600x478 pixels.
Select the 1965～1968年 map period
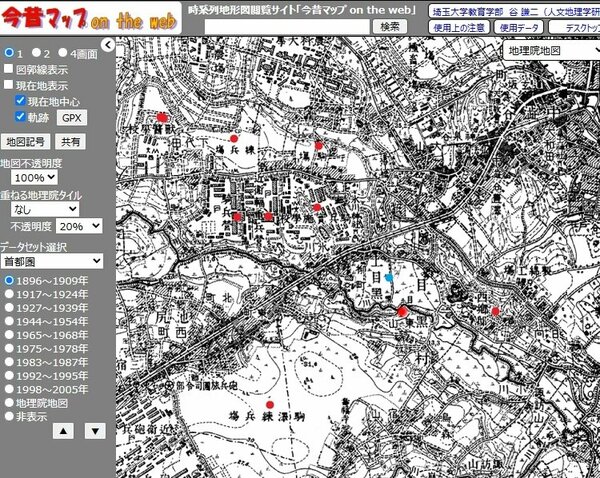click(9, 335)
